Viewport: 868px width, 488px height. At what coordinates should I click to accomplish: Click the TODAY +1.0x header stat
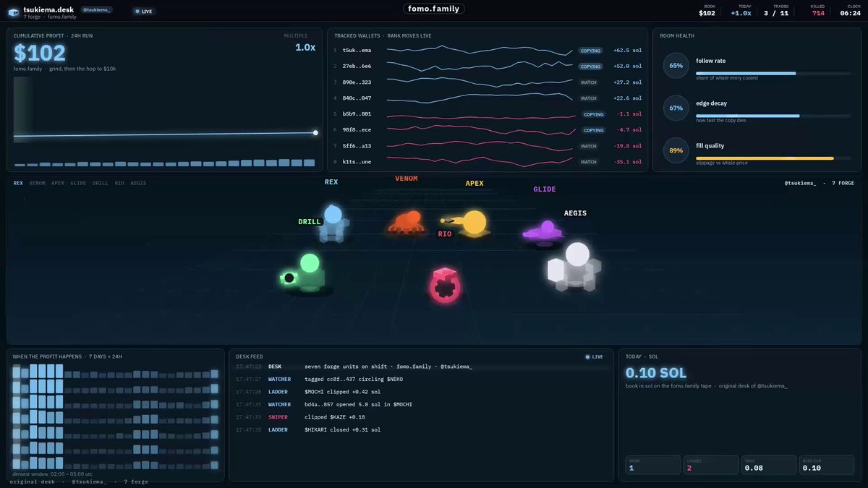click(741, 10)
